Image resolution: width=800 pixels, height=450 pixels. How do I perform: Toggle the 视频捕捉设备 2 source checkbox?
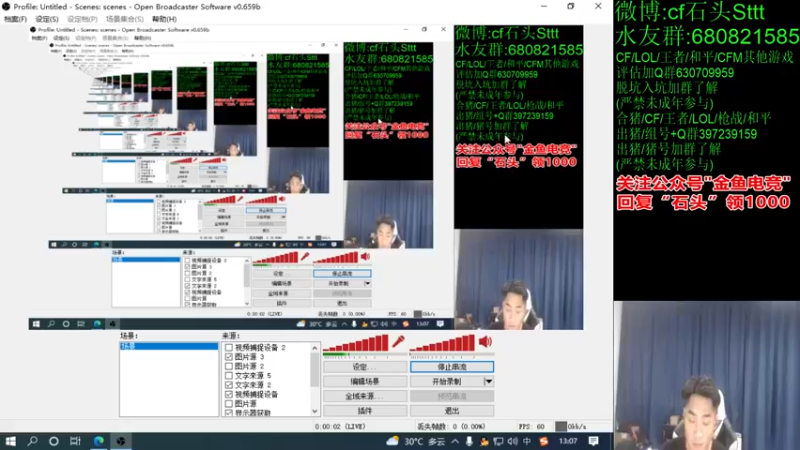(x=229, y=347)
